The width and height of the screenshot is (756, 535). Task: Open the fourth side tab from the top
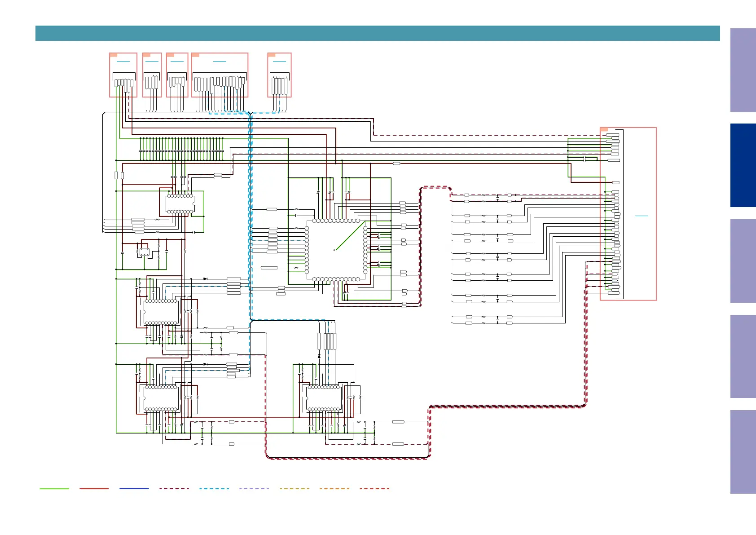point(743,356)
